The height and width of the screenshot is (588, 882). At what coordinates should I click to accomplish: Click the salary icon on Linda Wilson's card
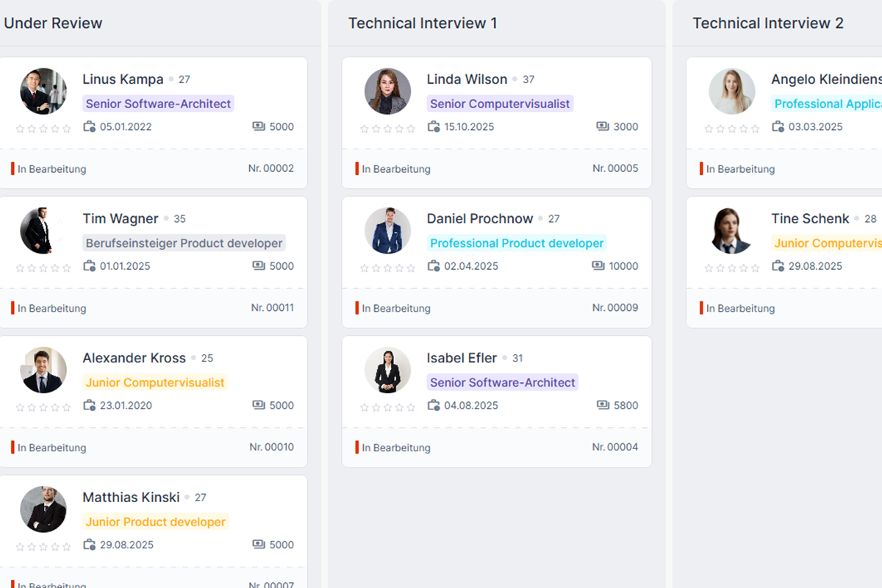pyautogui.click(x=603, y=126)
